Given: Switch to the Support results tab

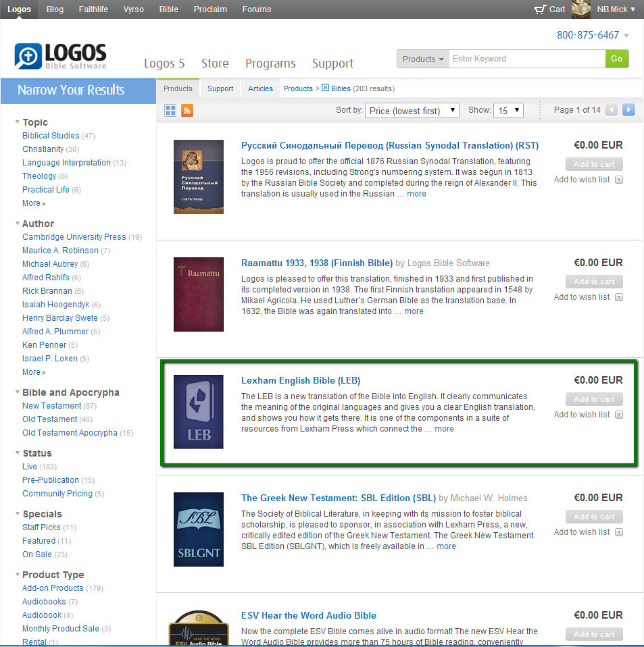Looking at the screenshot, I should [x=220, y=88].
